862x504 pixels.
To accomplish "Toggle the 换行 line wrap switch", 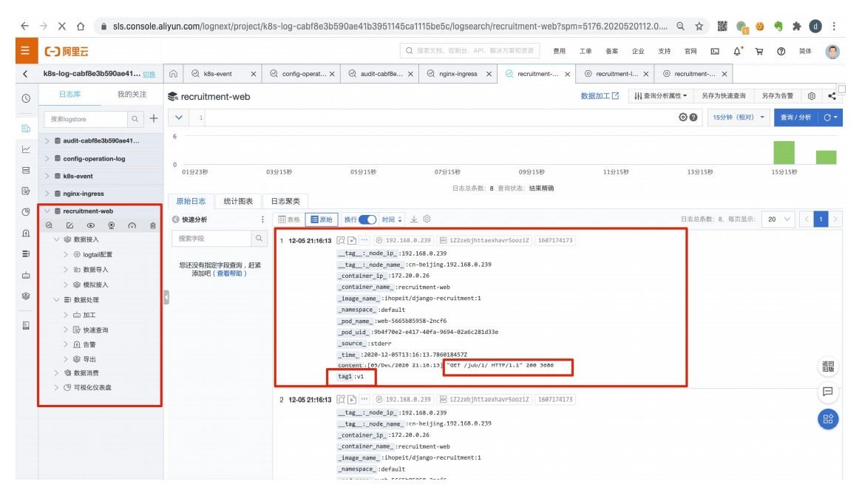I will [367, 219].
